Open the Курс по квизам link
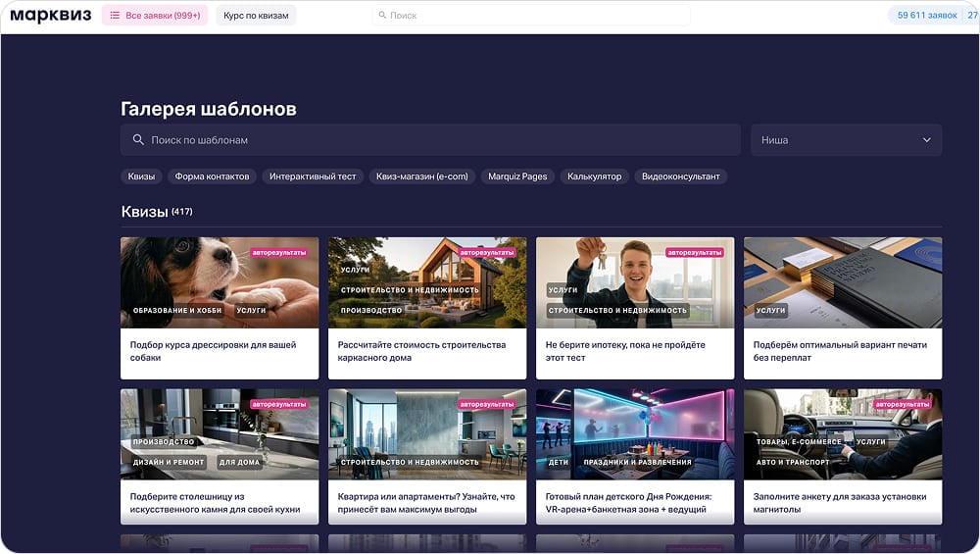This screenshot has height=554, width=980. (256, 15)
